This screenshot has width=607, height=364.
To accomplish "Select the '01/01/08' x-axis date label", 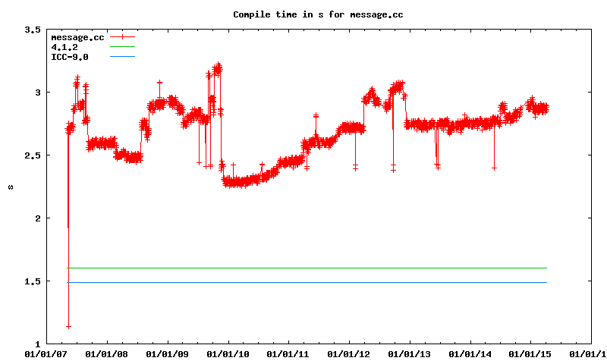I will coord(107,353).
